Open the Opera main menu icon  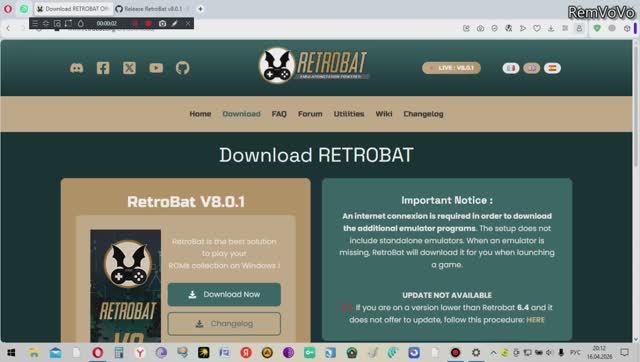[8, 9]
